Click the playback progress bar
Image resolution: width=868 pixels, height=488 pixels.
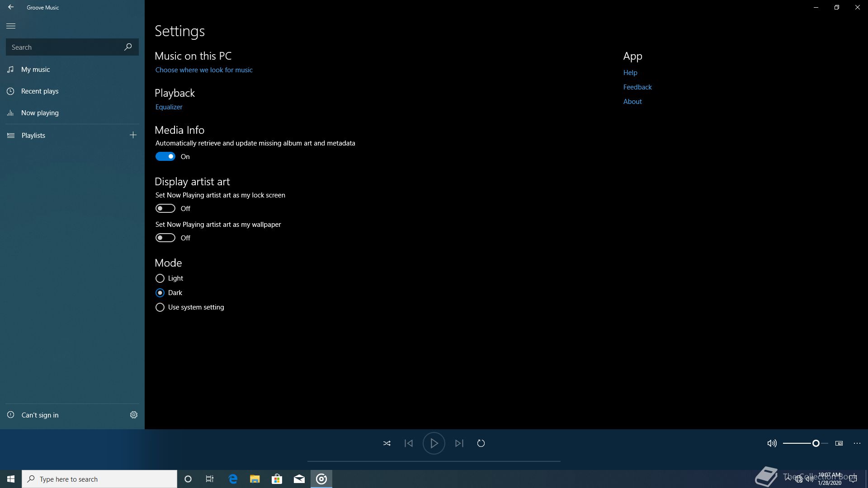tap(434, 461)
